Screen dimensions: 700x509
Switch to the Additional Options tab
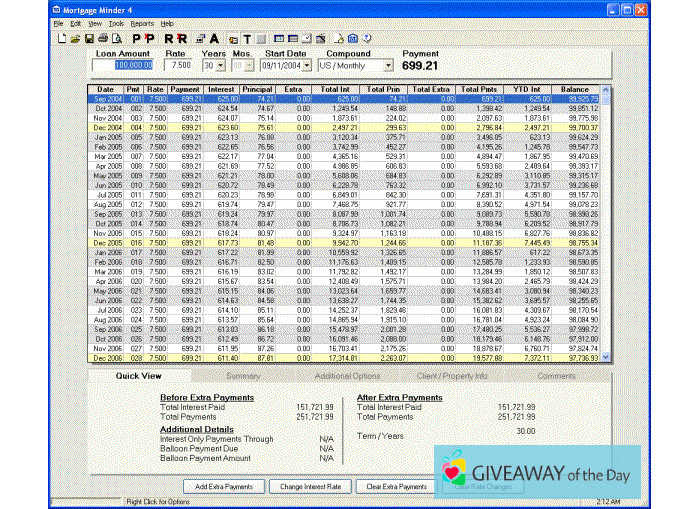pyautogui.click(x=347, y=376)
